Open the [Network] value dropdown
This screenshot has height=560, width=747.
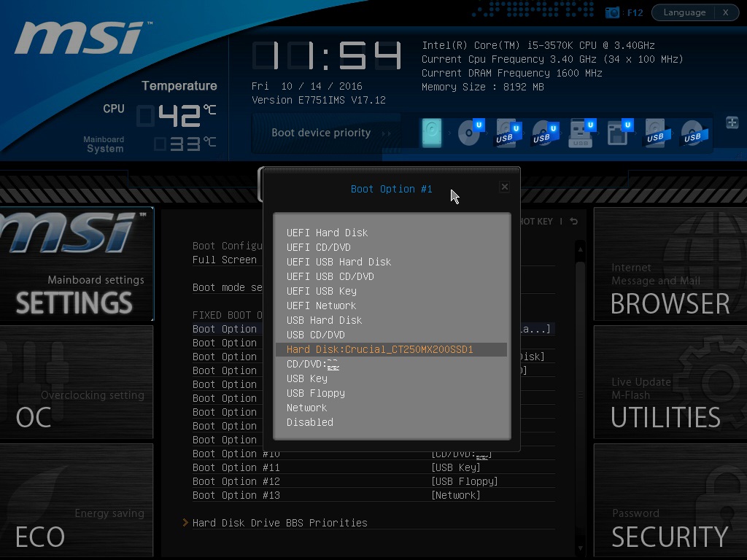[455, 495]
